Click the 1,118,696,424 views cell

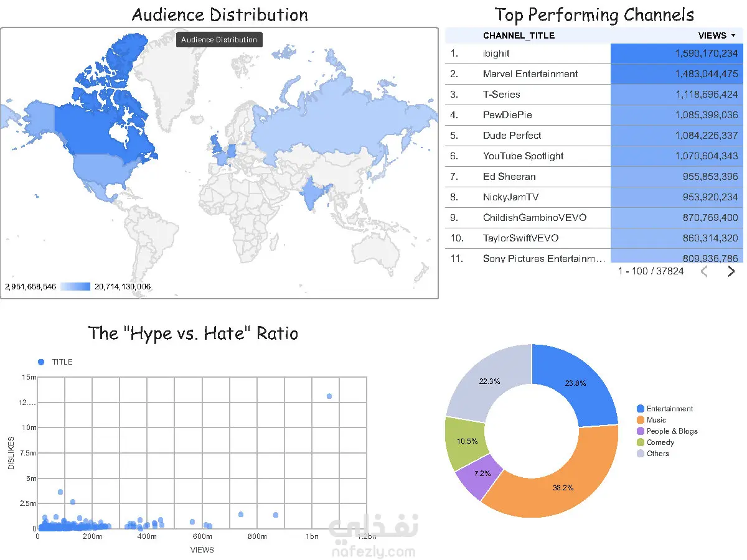click(677, 95)
